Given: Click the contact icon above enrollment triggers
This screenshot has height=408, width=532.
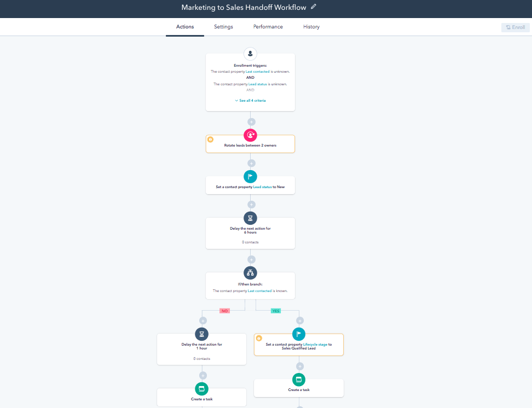Looking at the screenshot, I should (250, 54).
